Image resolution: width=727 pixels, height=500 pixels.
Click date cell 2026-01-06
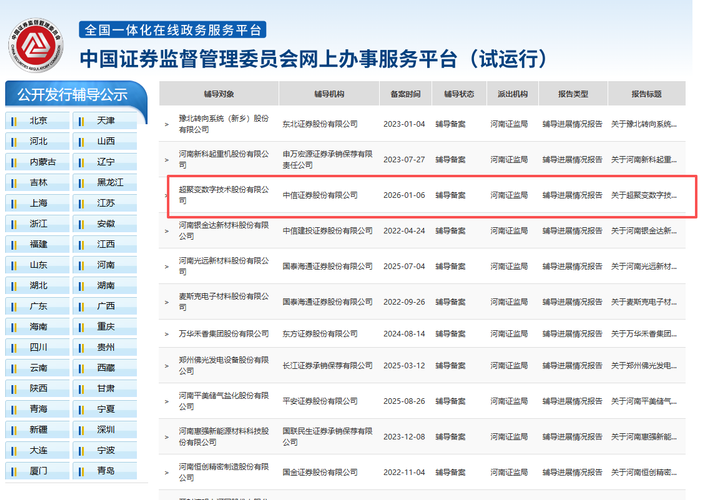[404, 195]
